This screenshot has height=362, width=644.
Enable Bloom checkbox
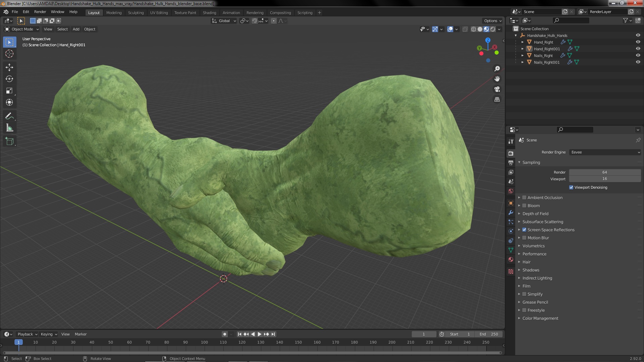[524, 205]
